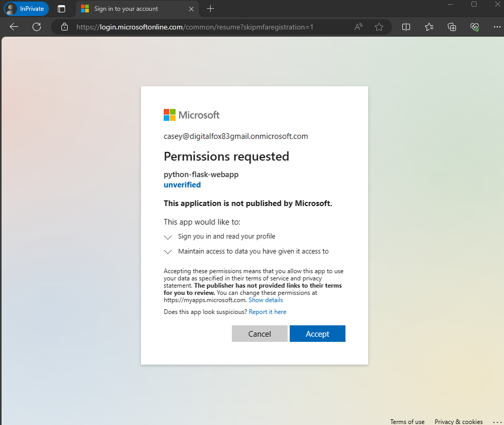Start Read aloud from the toolbar
This screenshot has width=504, height=425.
358,27
